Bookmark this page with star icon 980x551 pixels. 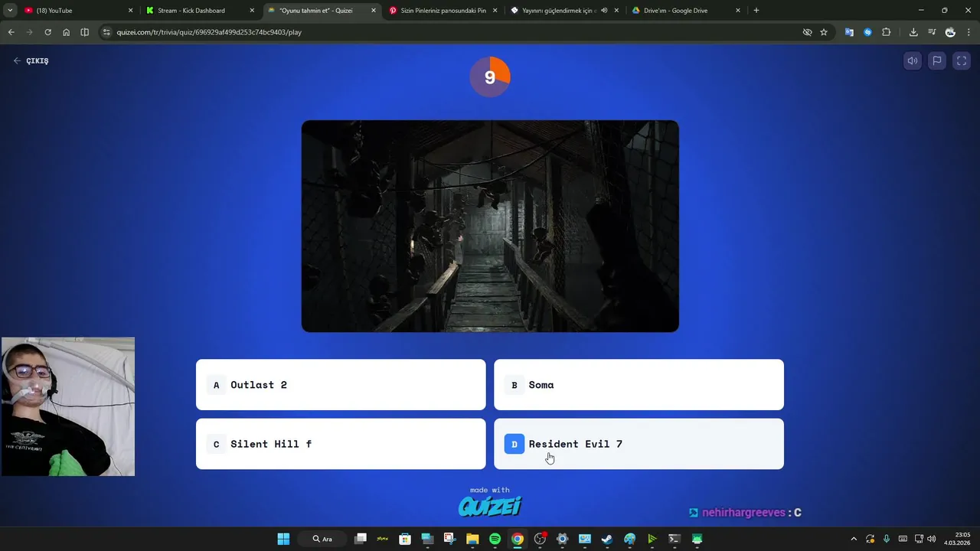pyautogui.click(x=824, y=32)
